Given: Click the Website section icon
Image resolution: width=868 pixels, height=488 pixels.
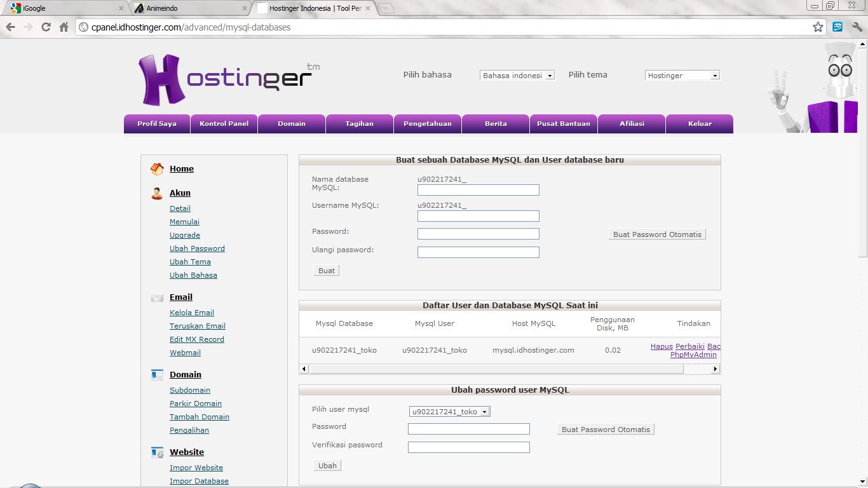Looking at the screenshot, I should coord(157,452).
